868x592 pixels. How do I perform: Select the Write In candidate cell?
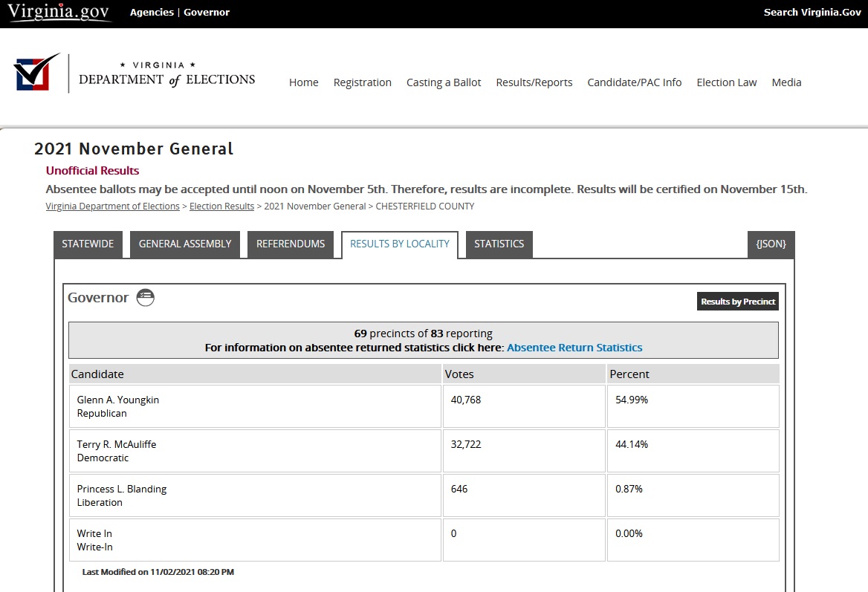click(x=255, y=540)
